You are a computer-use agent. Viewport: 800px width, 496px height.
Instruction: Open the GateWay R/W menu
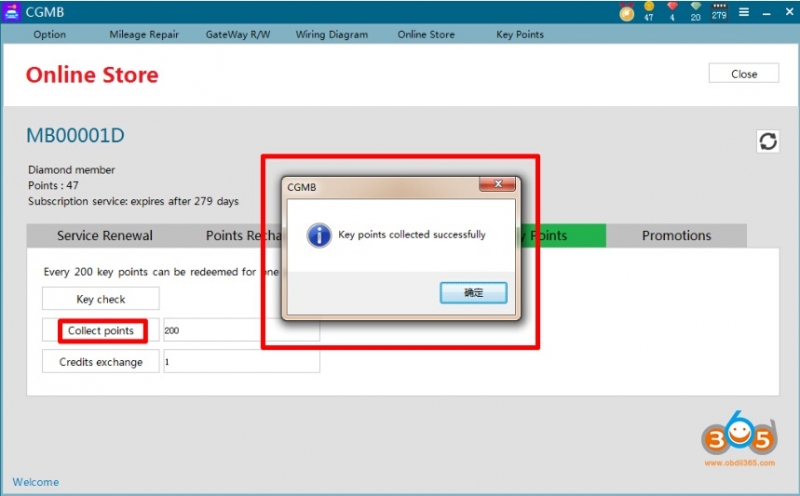238,34
